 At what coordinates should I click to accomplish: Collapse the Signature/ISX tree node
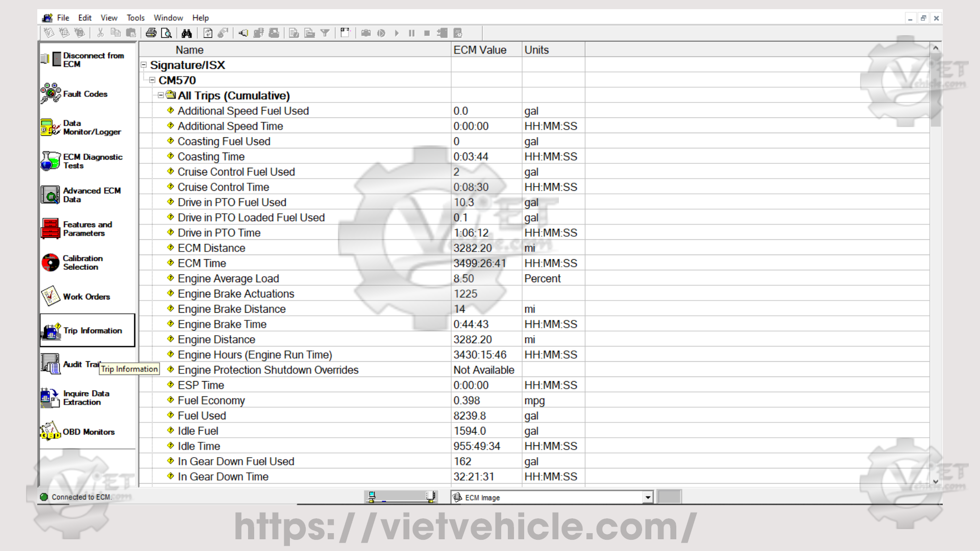point(144,65)
